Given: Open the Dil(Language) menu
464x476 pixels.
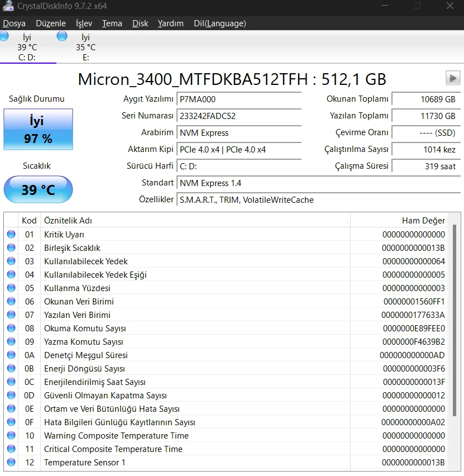Looking at the screenshot, I should tap(219, 23).
